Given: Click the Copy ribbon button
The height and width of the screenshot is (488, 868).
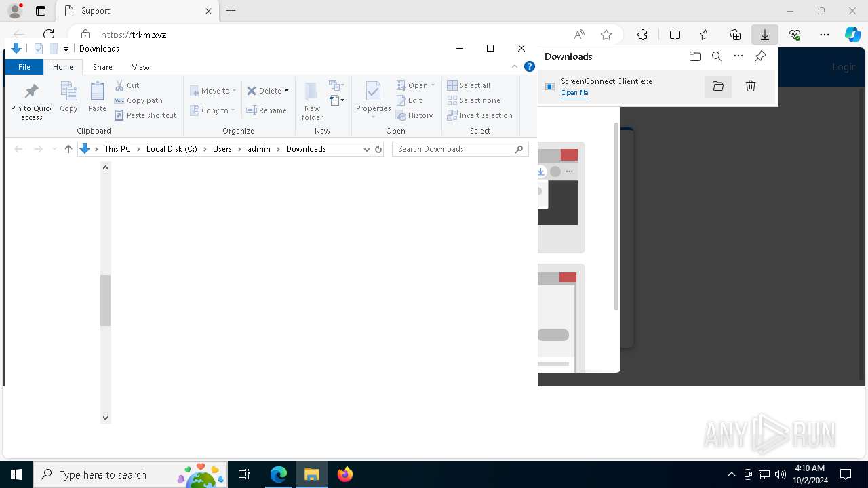Looking at the screenshot, I should coord(68,97).
